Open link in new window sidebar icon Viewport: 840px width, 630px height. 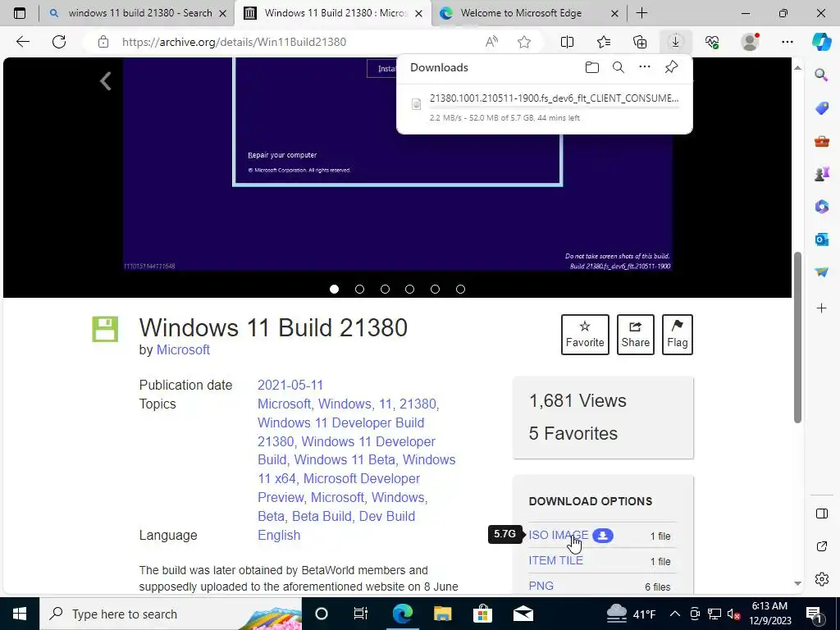pos(821,546)
